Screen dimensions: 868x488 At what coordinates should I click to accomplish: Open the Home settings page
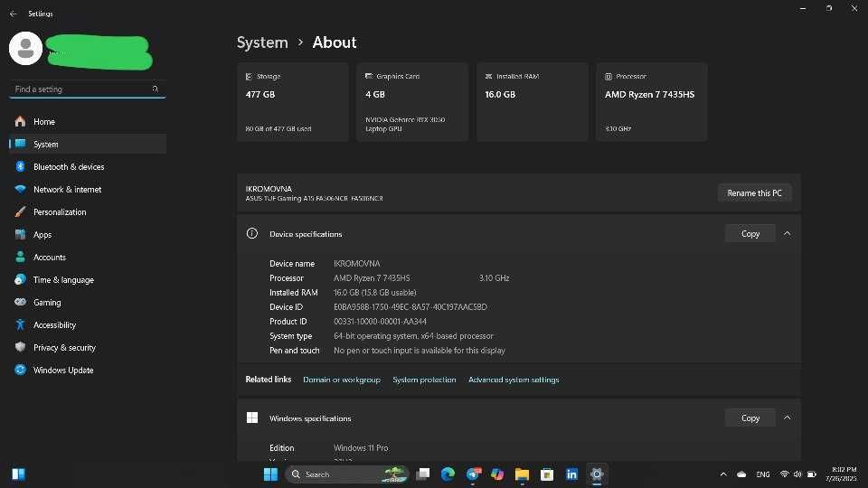88,122
